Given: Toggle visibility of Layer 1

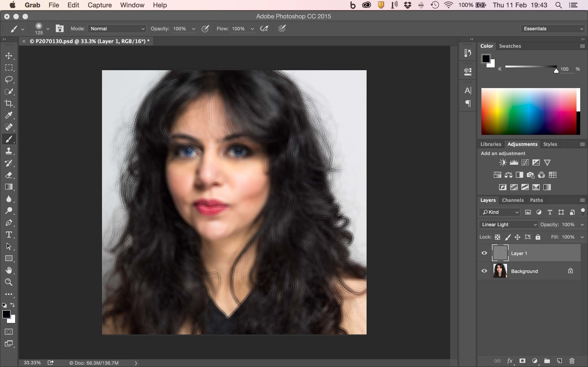Looking at the screenshot, I should coord(484,253).
